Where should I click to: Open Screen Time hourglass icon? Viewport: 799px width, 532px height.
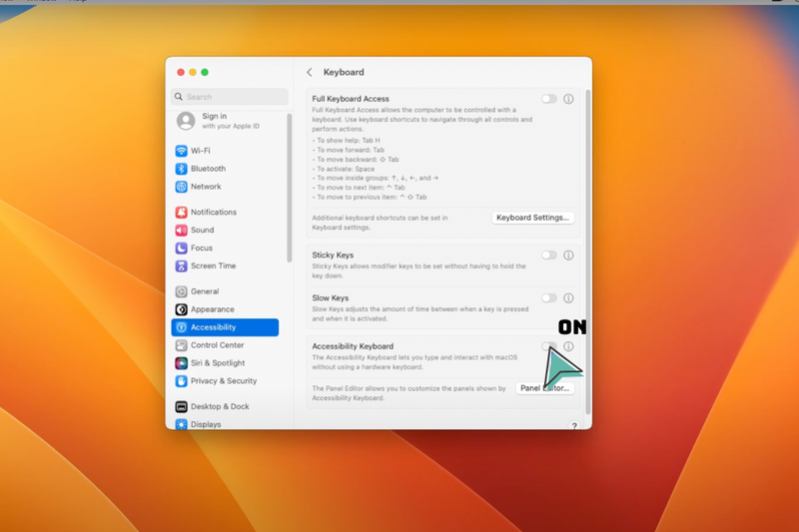coord(181,266)
